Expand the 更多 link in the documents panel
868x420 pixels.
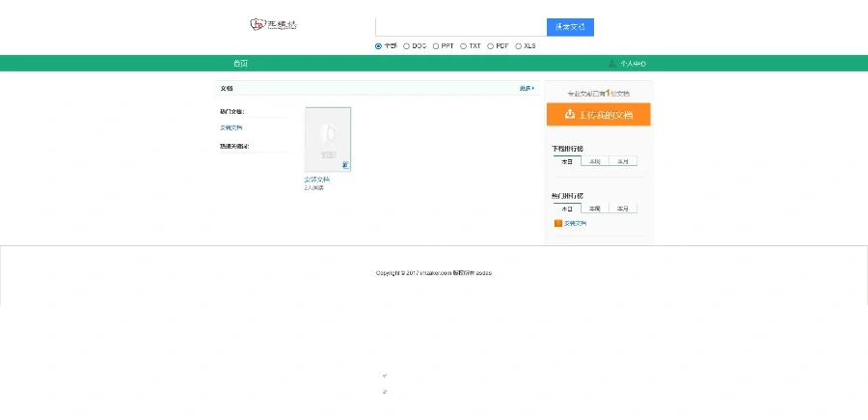527,88
